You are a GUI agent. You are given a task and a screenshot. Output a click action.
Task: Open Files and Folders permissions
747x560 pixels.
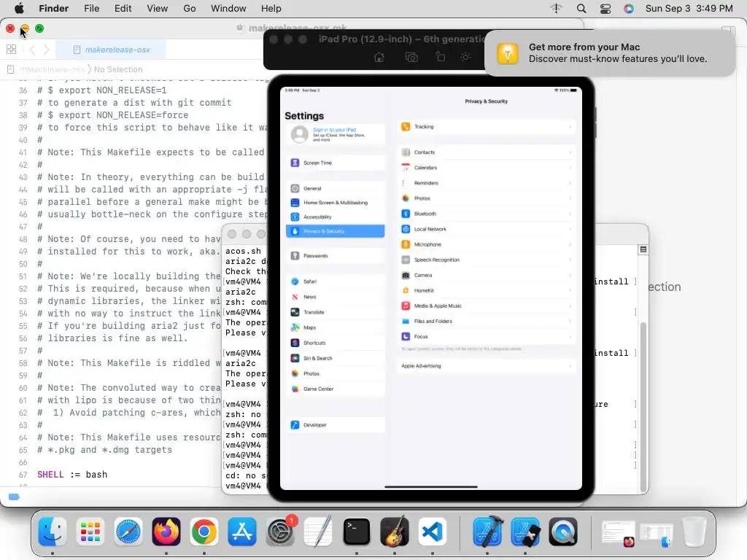[x=487, y=322]
